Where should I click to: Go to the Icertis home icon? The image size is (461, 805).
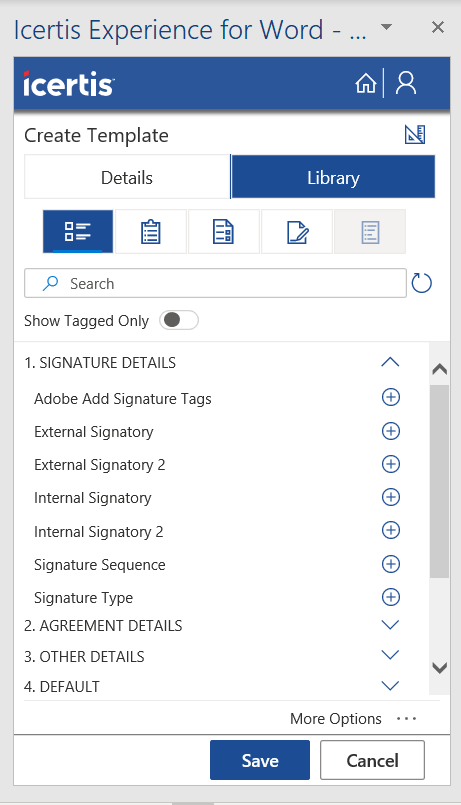pos(366,83)
